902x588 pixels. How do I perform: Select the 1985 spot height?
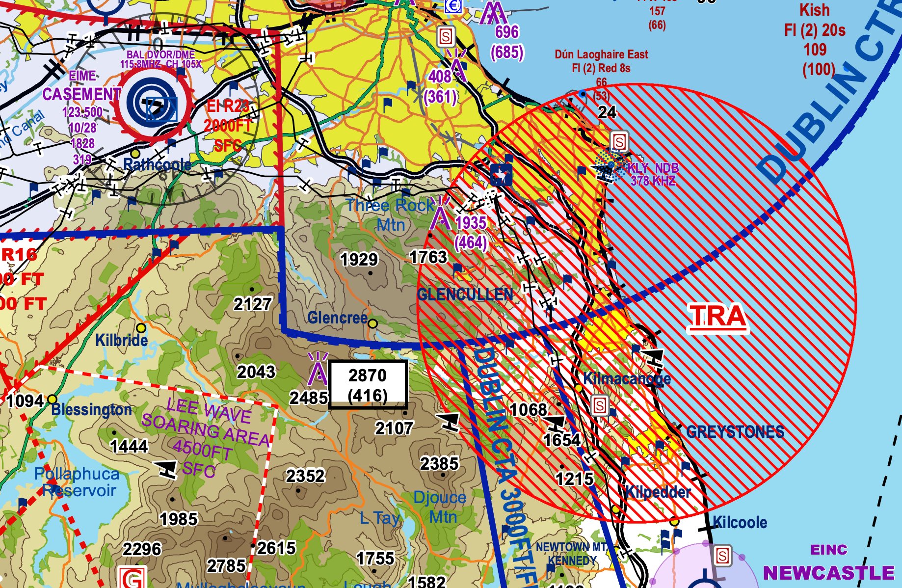point(179,519)
